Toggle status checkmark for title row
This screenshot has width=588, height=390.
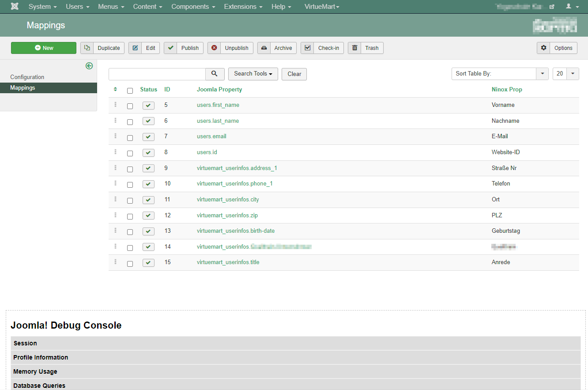(148, 263)
